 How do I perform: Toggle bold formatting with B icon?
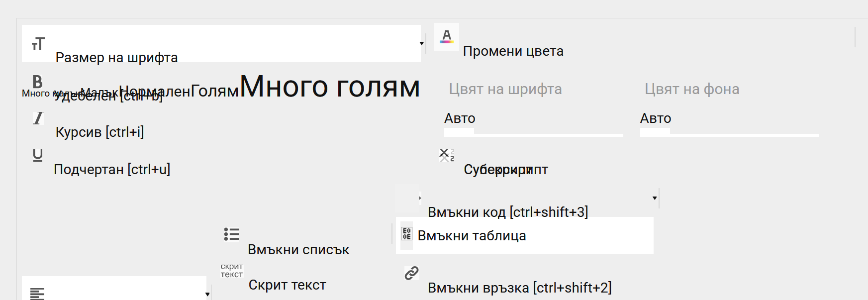(x=37, y=81)
